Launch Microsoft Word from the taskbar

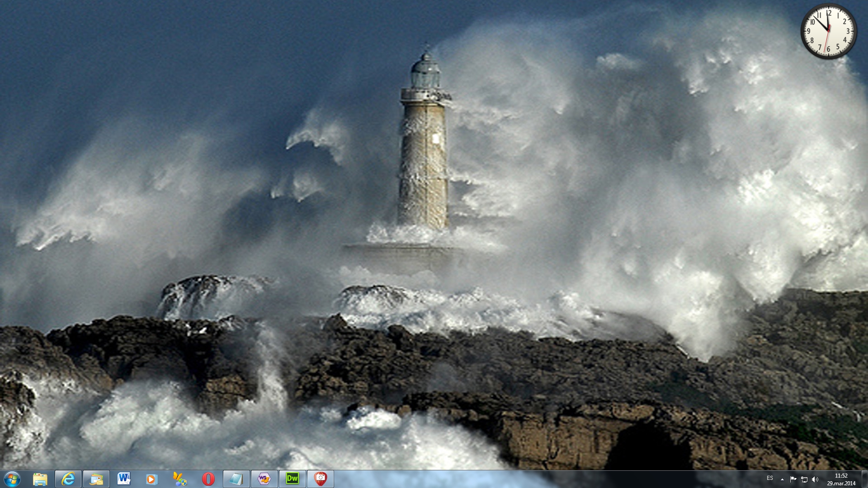click(x=124, y=479)
